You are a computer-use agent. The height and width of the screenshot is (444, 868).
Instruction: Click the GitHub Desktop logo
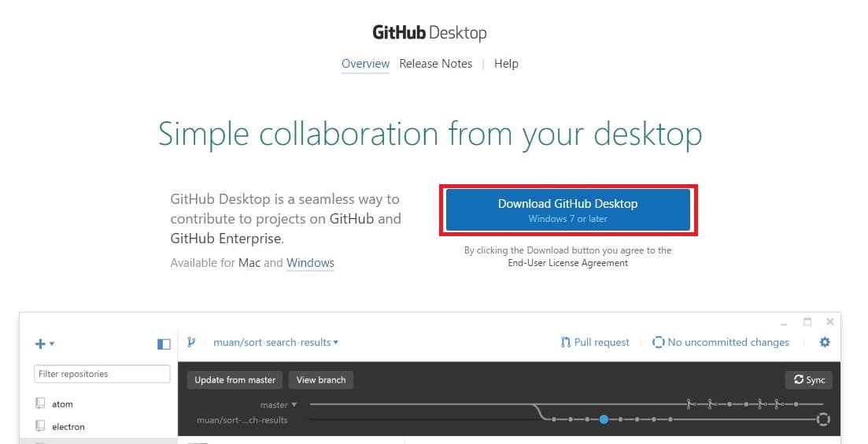430,32
